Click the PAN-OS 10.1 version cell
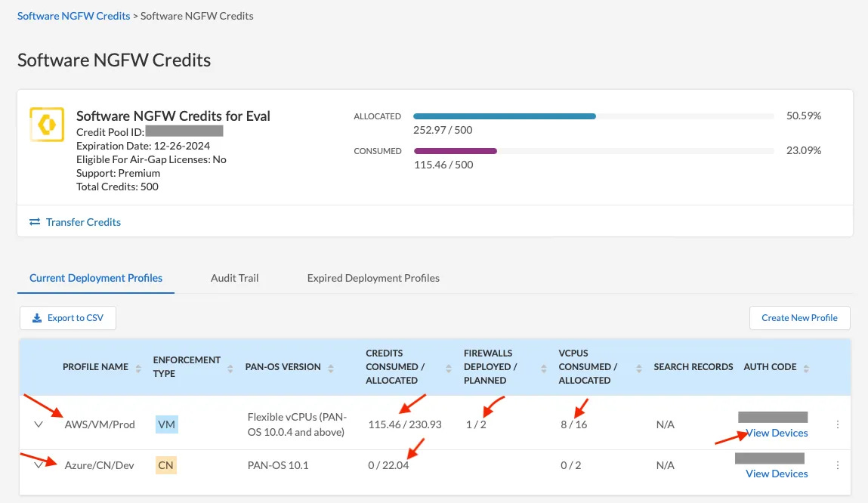The width and height of the screenshot is (868, 503). [278, 465]
